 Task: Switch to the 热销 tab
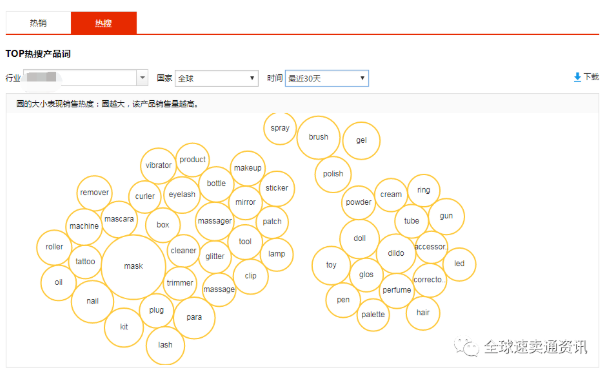[x=38, y=23]
